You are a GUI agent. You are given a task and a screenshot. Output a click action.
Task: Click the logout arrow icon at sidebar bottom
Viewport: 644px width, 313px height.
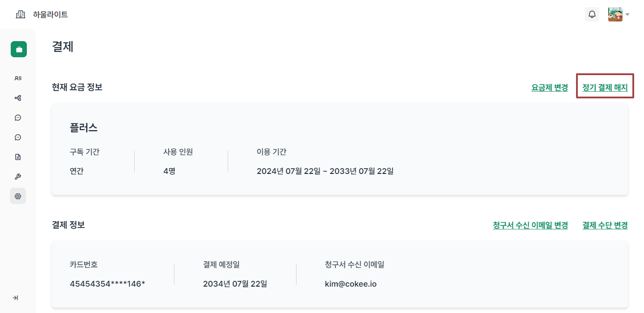(x=16, y=297)
